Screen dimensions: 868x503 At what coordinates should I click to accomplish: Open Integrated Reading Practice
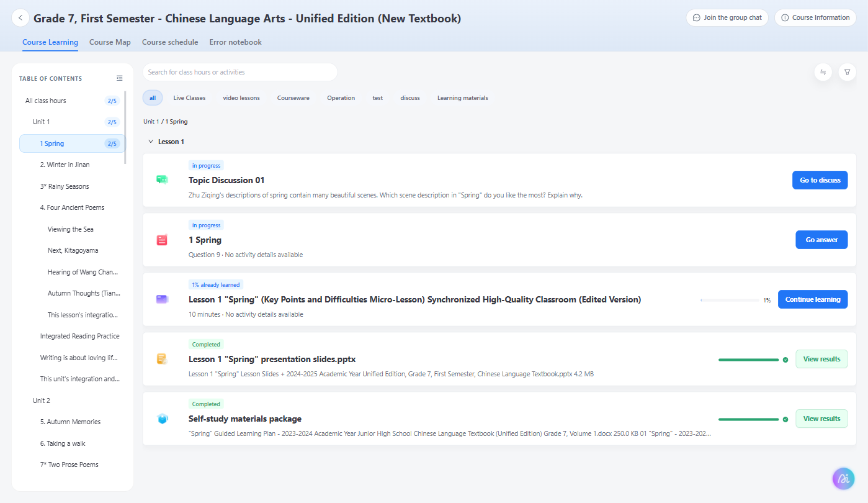80,336
